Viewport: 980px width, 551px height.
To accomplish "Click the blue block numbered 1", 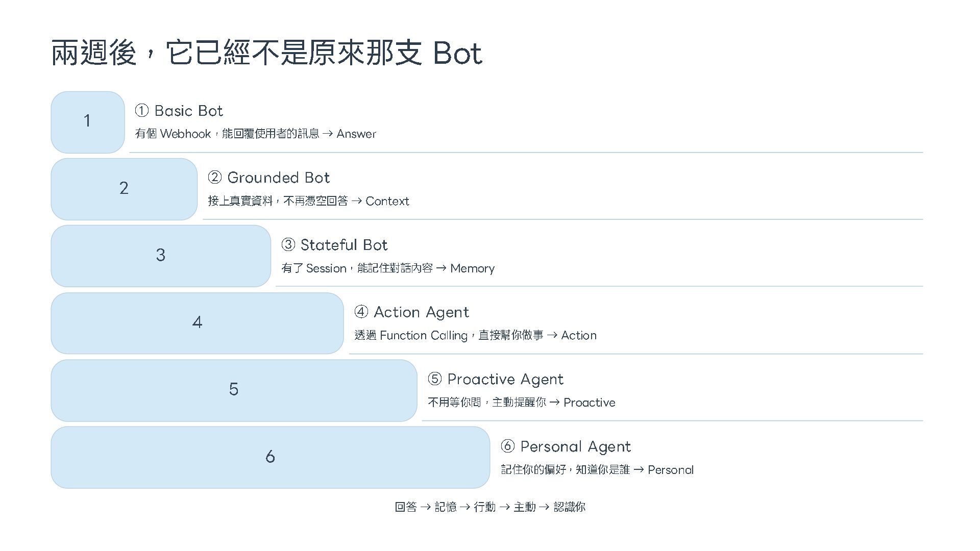I will click(x=88, y=122).
